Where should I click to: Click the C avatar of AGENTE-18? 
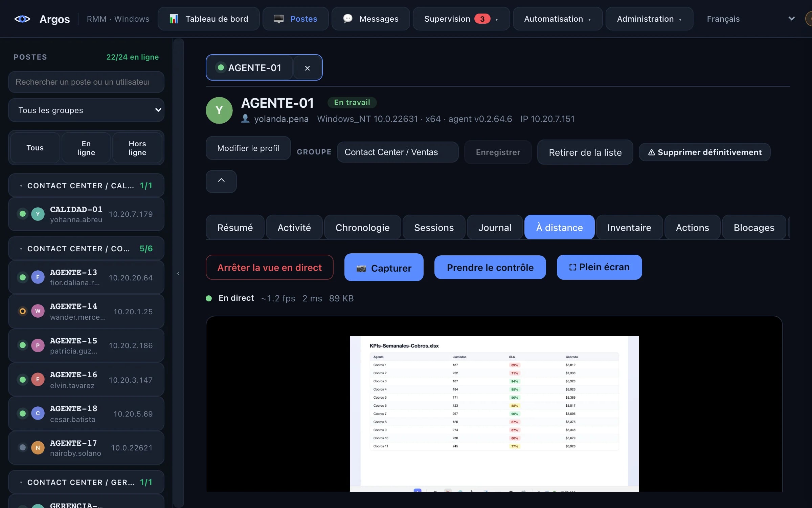coord(38,413)
